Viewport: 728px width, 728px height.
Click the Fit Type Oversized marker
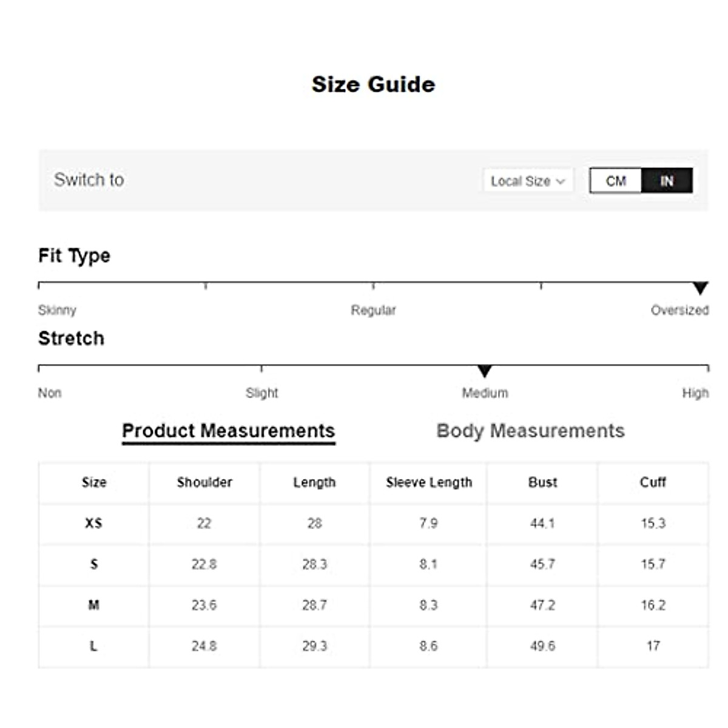coord(701,288)
